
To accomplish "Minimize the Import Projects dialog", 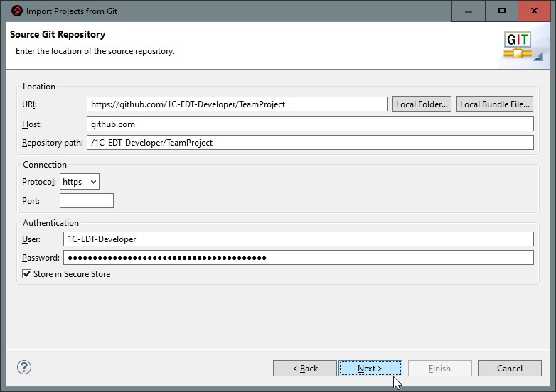I will click(469, 11).
